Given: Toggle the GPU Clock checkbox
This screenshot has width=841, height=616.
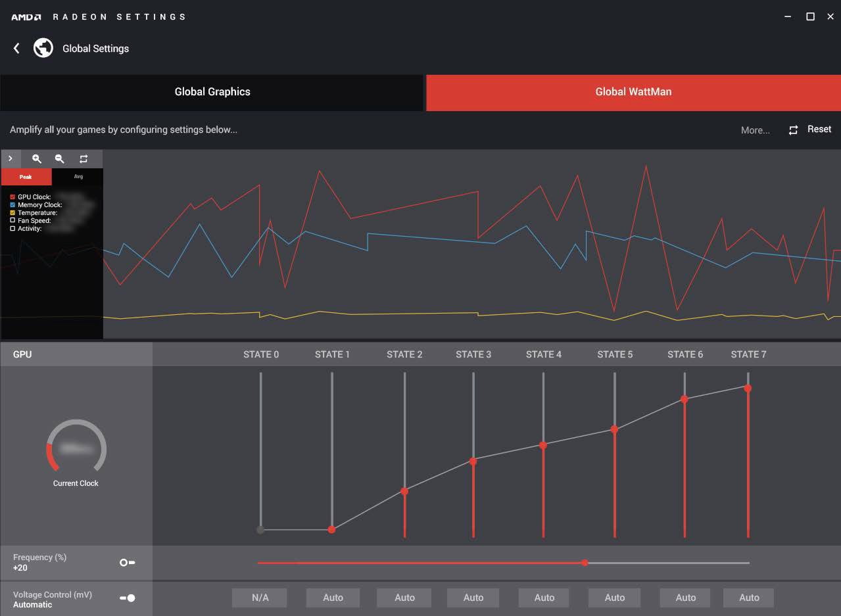Looking at the screenshot, I should (x=12, y=197).
